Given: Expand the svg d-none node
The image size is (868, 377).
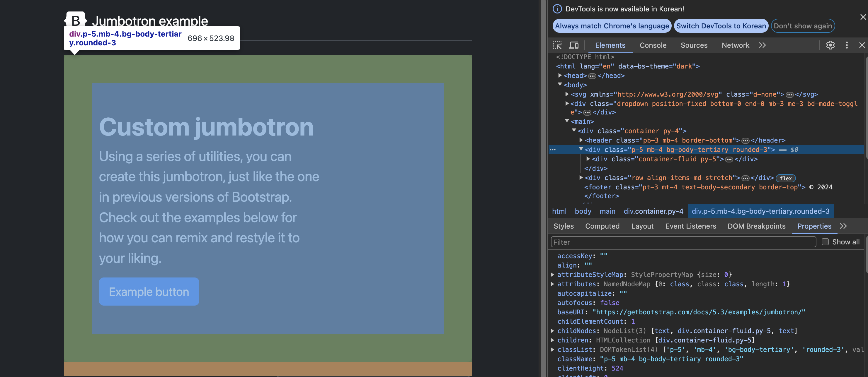Looking at the screenshot, I should (x=567, y=94).
